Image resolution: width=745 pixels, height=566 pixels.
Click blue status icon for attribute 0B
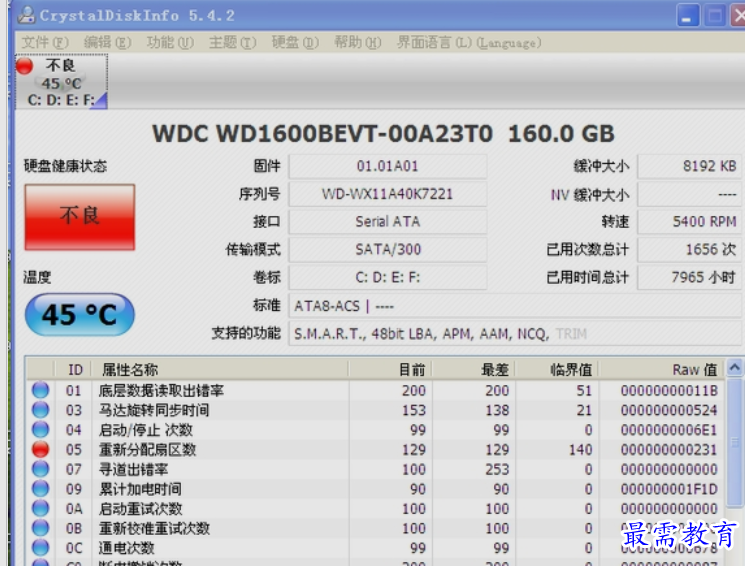(x=40, y=528)
